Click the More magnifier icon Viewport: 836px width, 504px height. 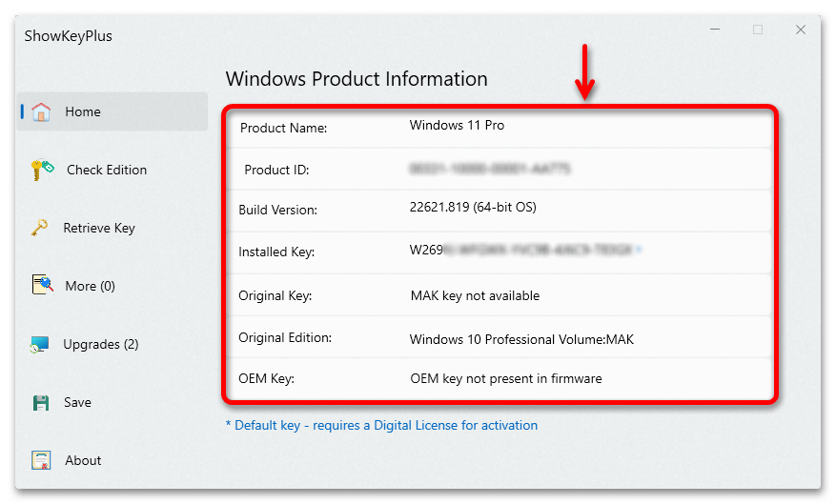(41, 286)
